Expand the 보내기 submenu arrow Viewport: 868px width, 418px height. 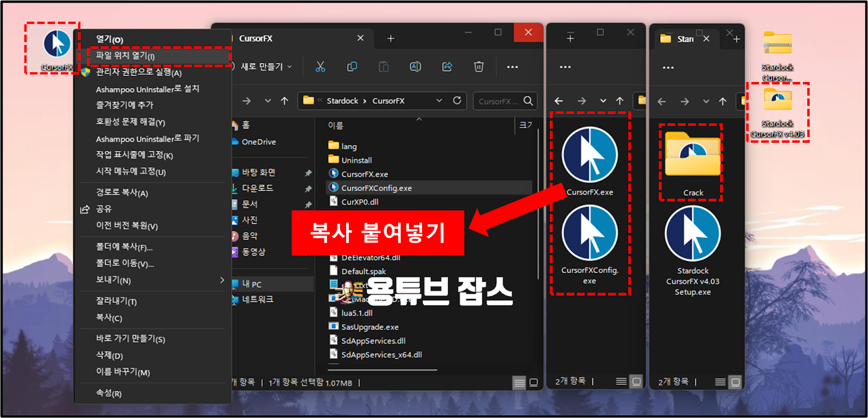(x=222, y=280)
